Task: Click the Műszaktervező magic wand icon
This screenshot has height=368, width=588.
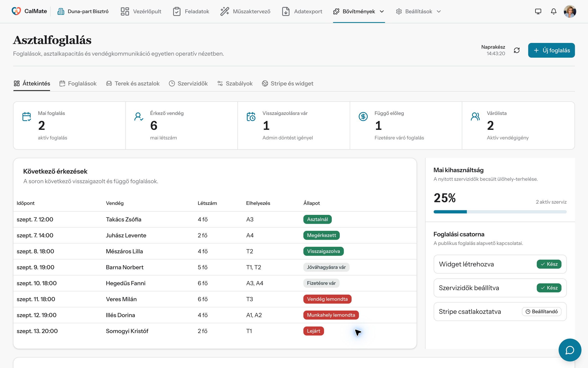Action: point(225,12)
